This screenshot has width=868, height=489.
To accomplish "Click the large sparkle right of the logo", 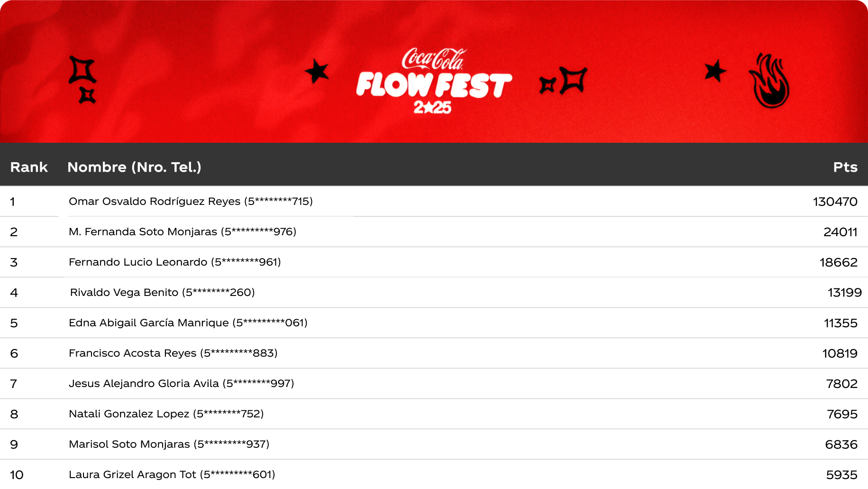I will pos(574,80).
